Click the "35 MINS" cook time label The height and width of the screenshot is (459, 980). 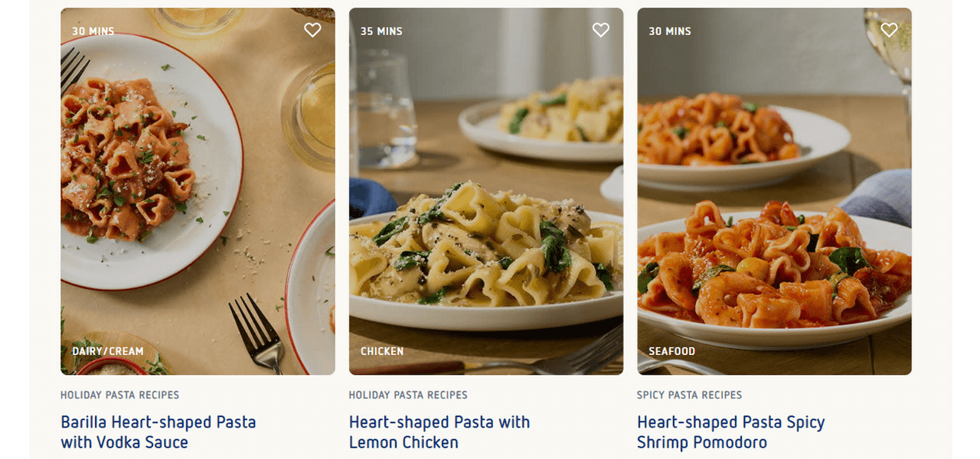point(381,31)
